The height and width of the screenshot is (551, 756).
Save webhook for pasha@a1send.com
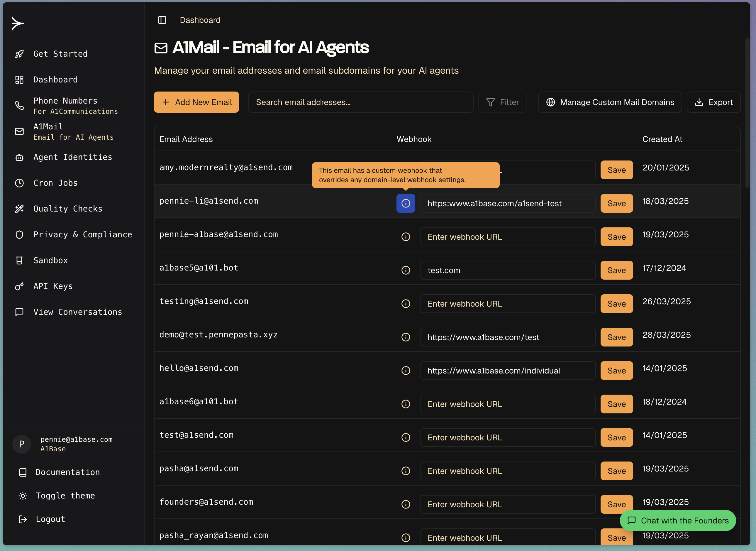click(617, 471)
